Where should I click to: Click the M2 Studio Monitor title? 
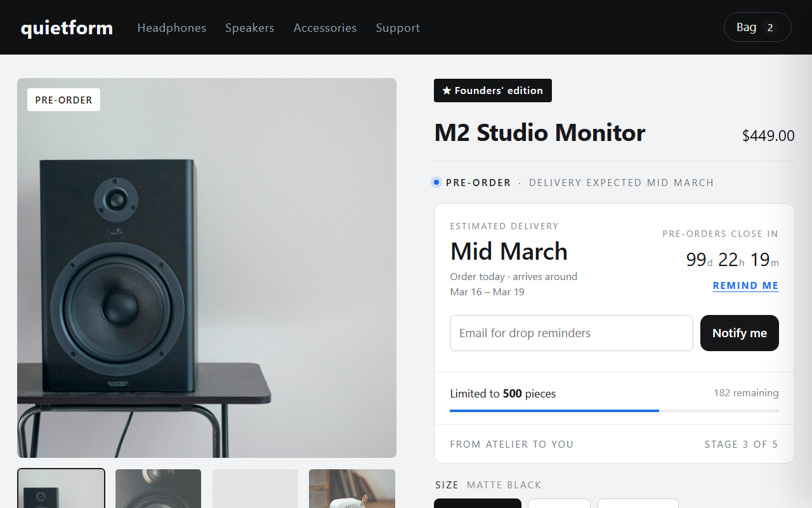click(540, 133)
